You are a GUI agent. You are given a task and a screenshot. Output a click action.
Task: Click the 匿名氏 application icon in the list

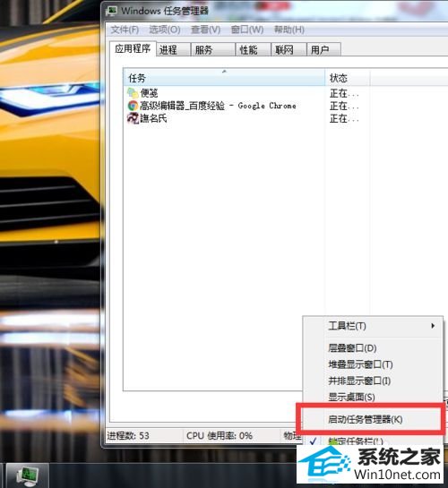point(133,118)
